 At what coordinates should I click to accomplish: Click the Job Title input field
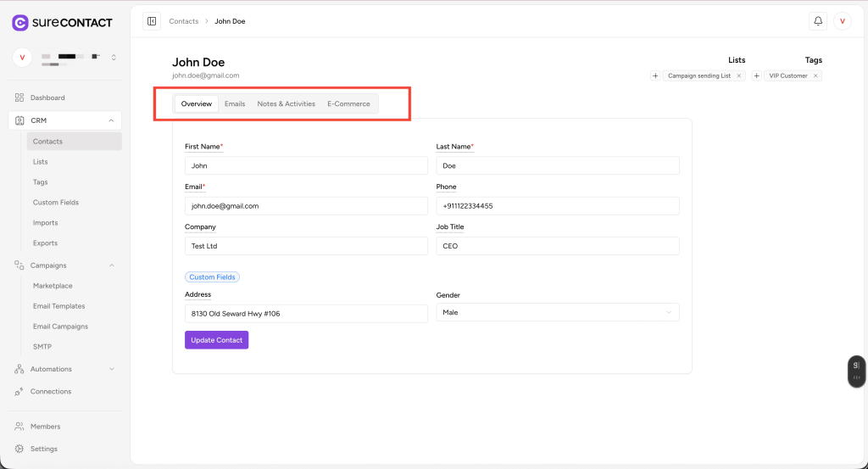tap(557, 246)
